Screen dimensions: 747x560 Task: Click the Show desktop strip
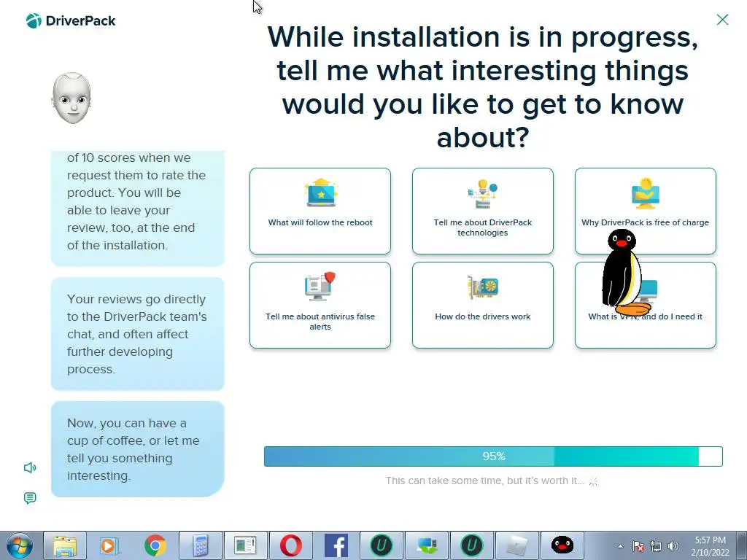tap(742, 545)
